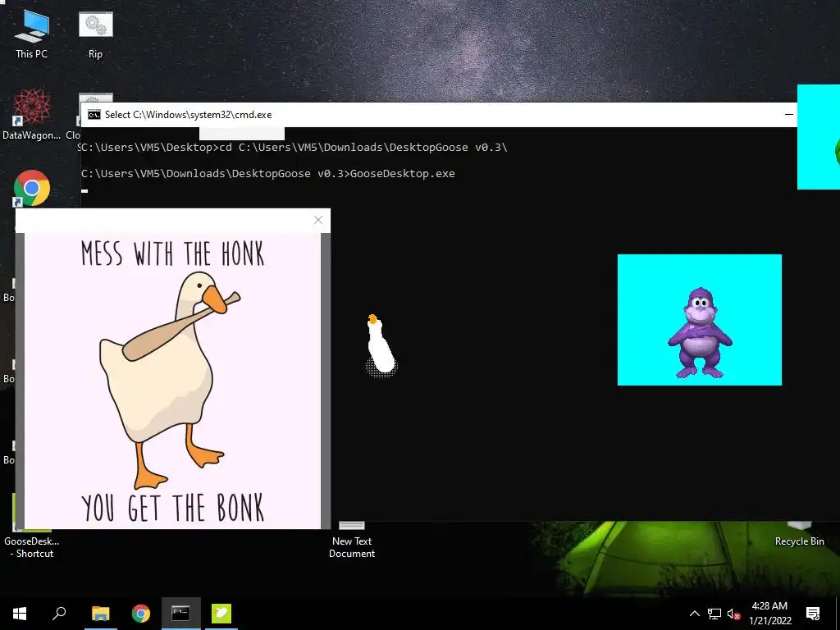This screenshot has width=840, height=630.
Task: Switch to the Command Prompt taskbar button
Action: pyautogui.click(x=181, y=614)
